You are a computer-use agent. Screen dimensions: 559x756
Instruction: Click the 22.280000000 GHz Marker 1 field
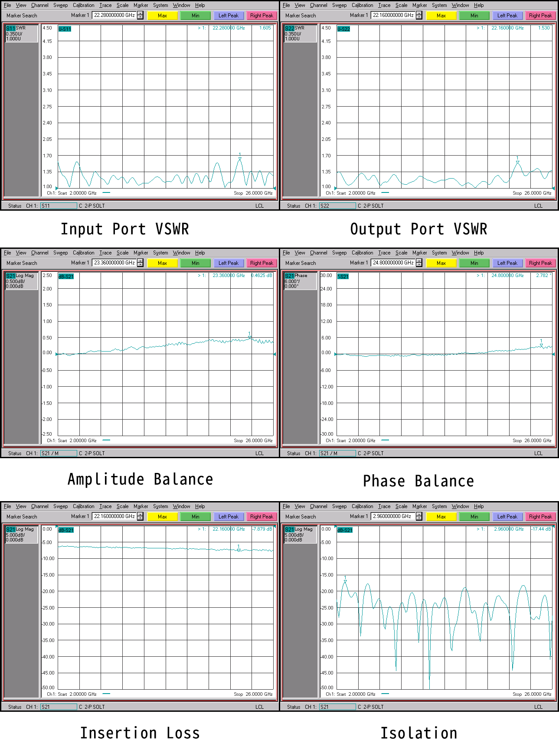pyautogui.click(x=114, y=15)
